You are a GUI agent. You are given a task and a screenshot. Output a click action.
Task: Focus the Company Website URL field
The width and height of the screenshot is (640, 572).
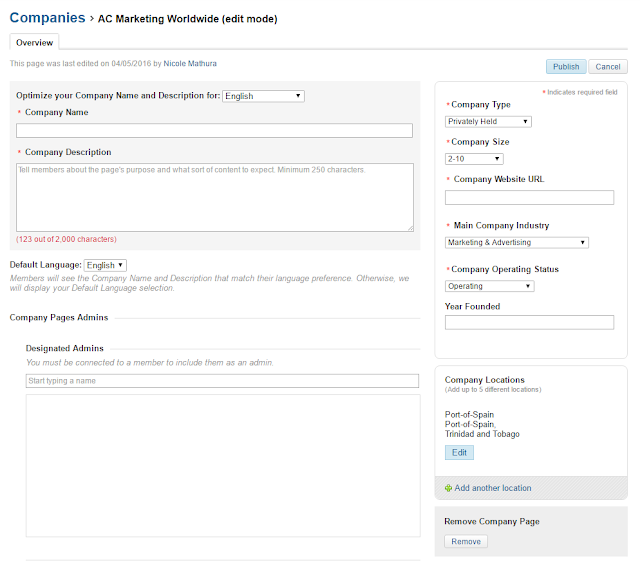coord(529,198)
